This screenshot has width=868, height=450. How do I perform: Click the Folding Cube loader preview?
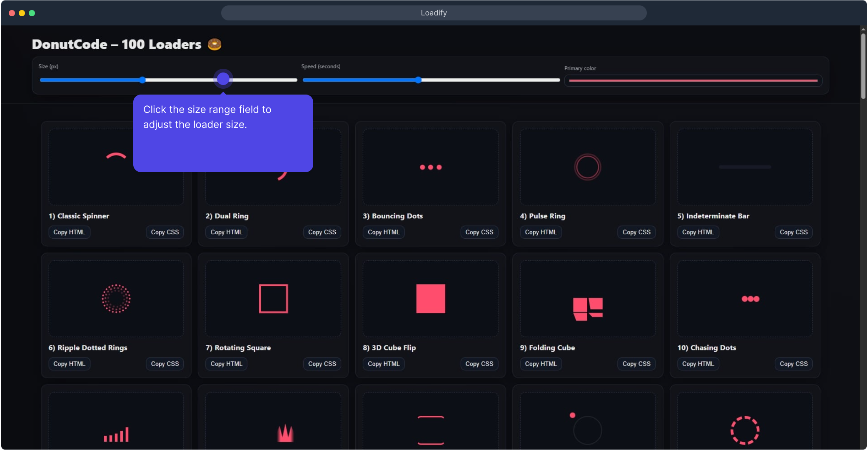(588, 298)
